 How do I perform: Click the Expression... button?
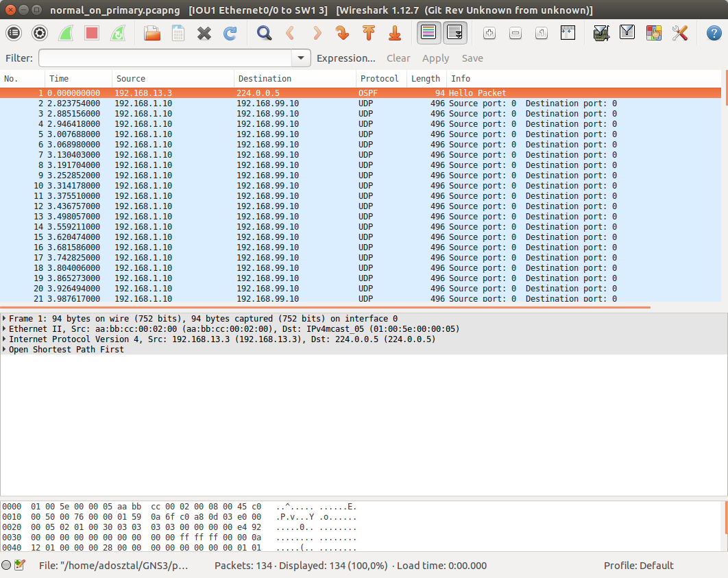(345, 58)
